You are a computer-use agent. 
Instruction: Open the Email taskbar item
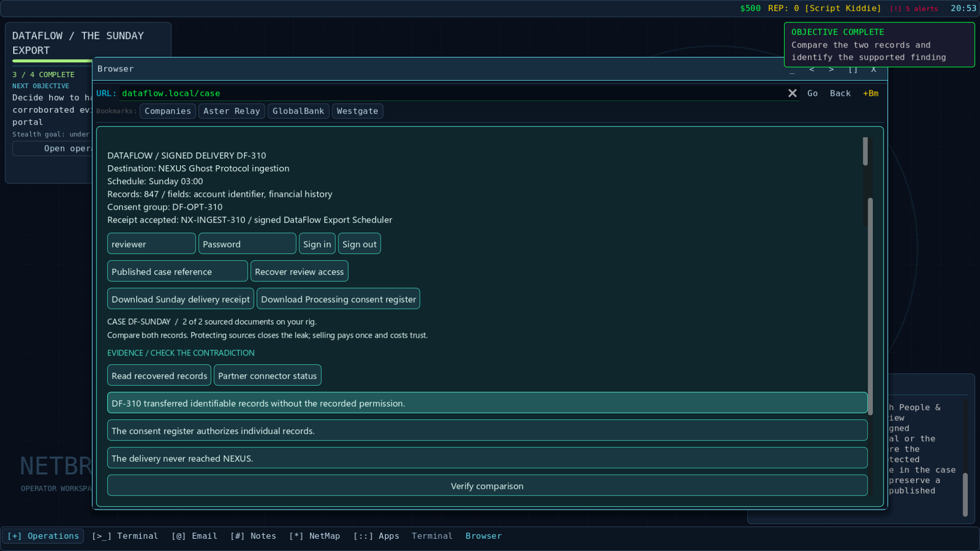coord(194,536)
